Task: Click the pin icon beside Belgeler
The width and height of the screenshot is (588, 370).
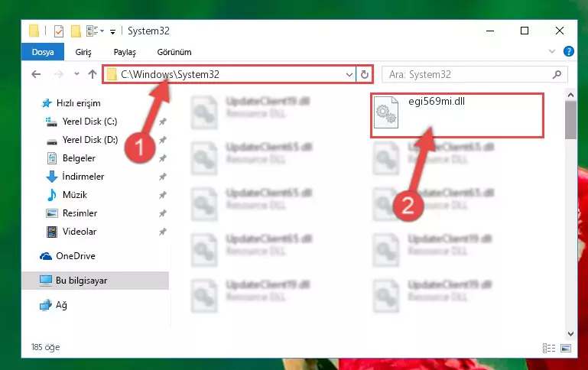Action: pos(162,158)
